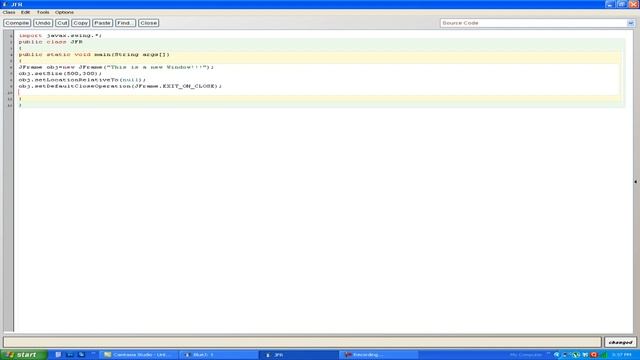Open the Class menu
640x360 pixels.
(x=9, y=12)
